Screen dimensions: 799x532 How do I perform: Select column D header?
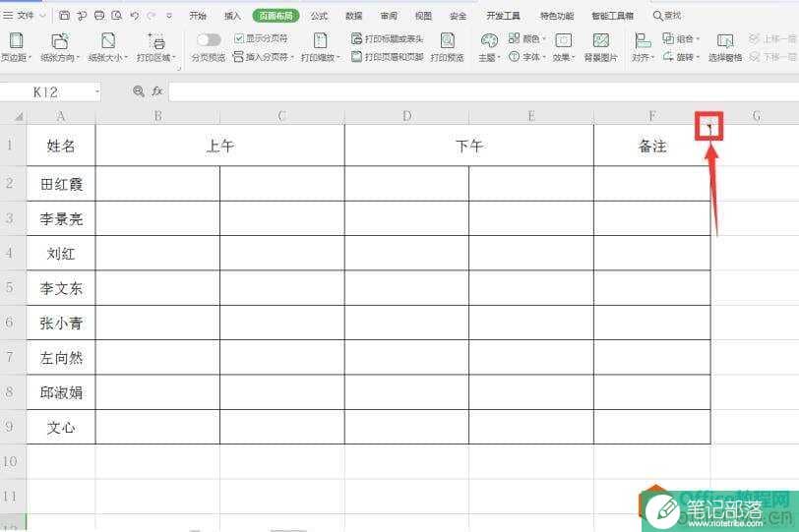click(x=406, y=117)
